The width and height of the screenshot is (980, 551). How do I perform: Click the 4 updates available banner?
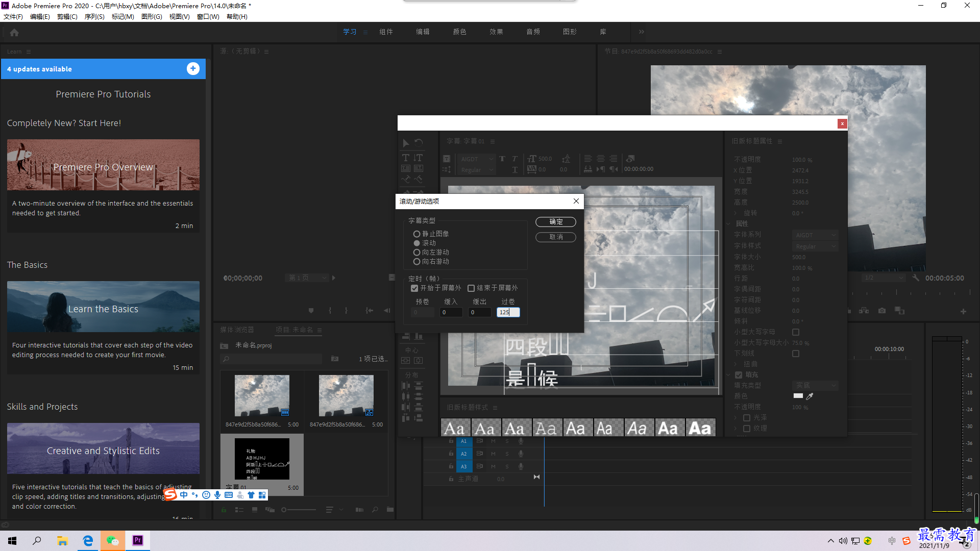(x=103, y=69)
